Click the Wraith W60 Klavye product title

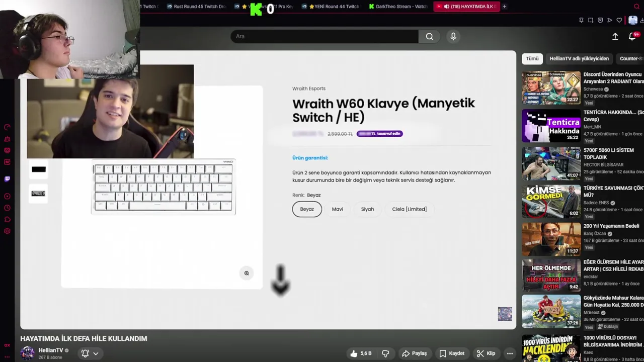(x=383, y=110)
